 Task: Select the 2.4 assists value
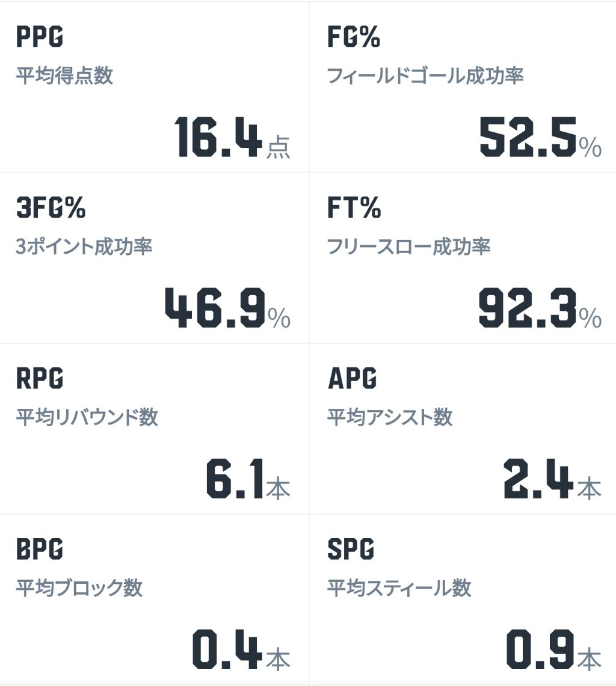click(538, 479)
